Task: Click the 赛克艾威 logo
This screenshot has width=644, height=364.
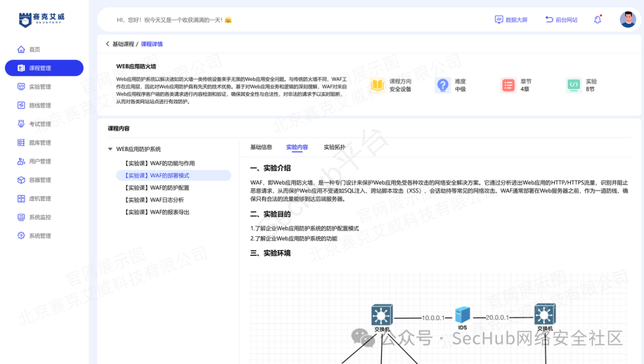Action: [x=42, y=19]
